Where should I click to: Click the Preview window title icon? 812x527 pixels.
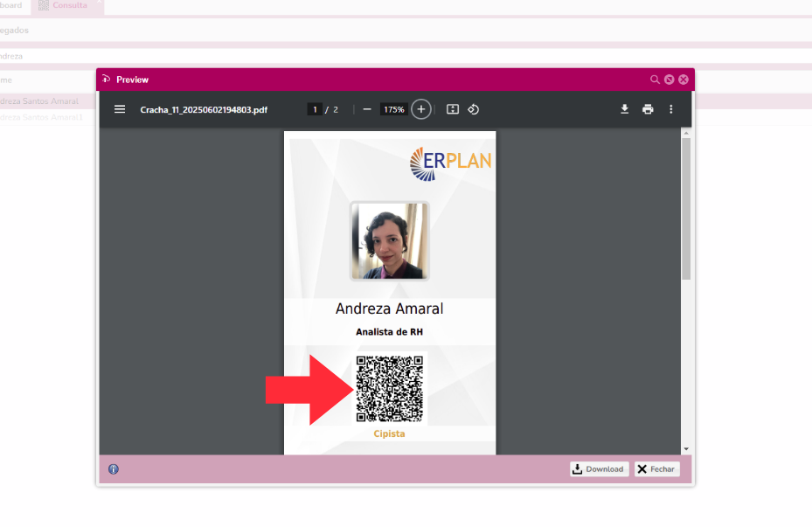click(106, 79)
